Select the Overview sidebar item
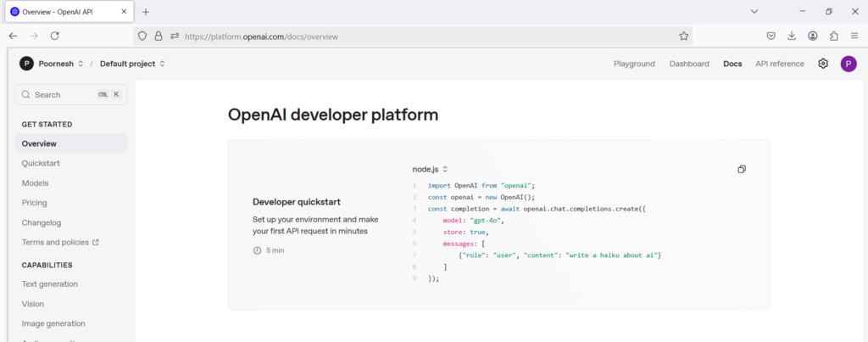Viewport: 868px width, 342px height. click(x=71, y=143)
